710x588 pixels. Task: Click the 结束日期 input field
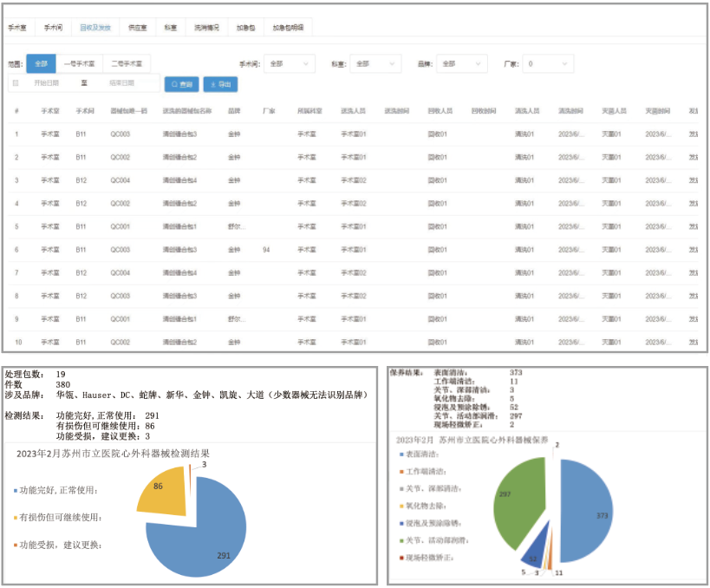pyautogui.click(x=121, y=84)
